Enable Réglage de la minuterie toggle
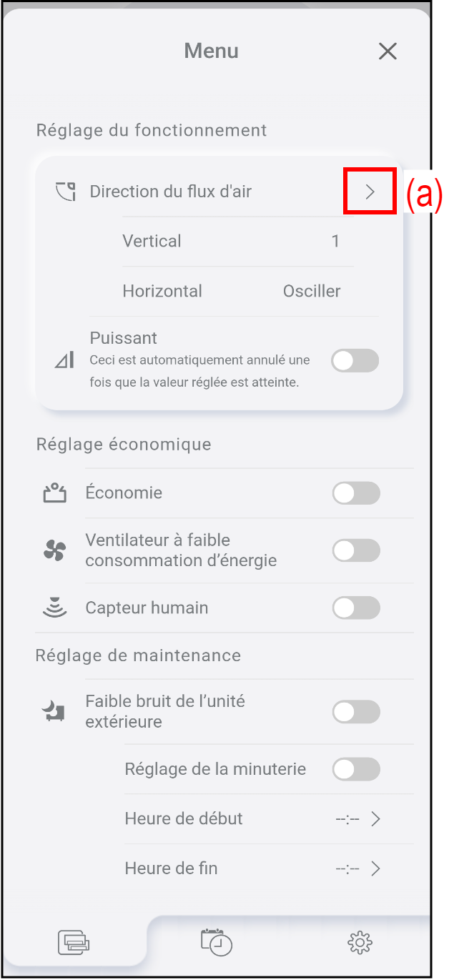449x980 pixels. 356,769
